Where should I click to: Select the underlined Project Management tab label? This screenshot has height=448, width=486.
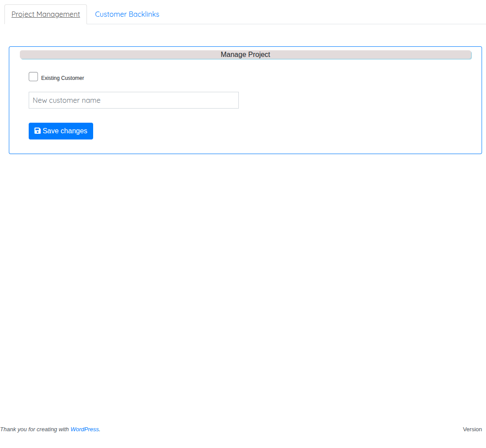tap(45, 14)
